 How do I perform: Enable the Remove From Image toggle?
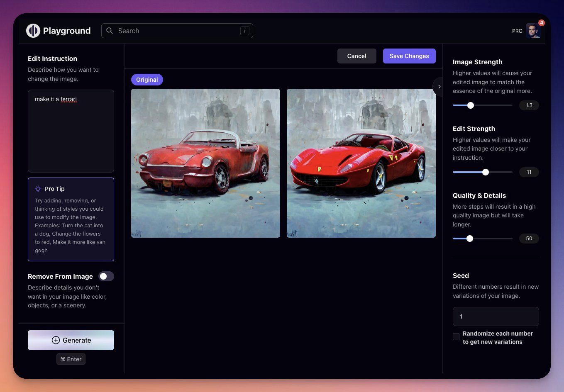click(106, 276)
